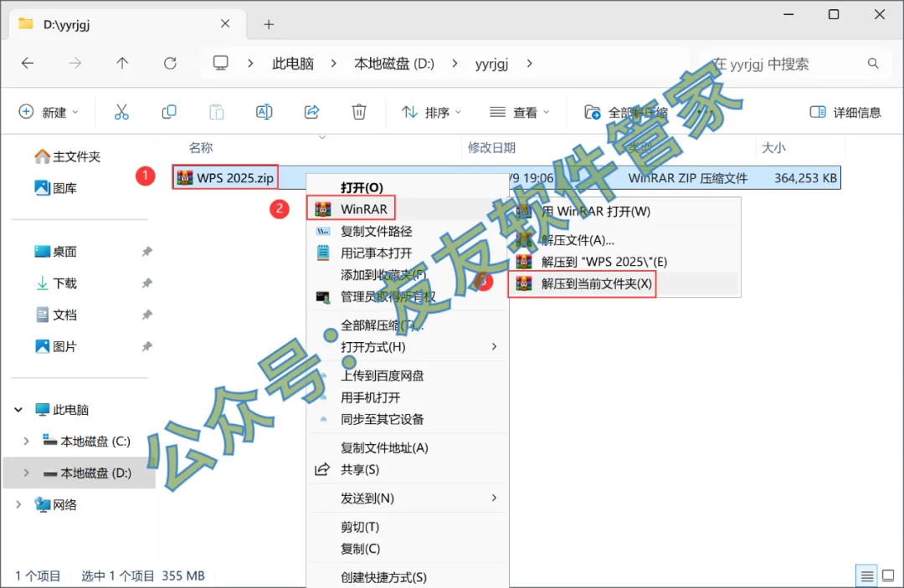Choose 剪切(T) in context menu
This screenshot has height=588, width=904.
click(x=360, y=527)
